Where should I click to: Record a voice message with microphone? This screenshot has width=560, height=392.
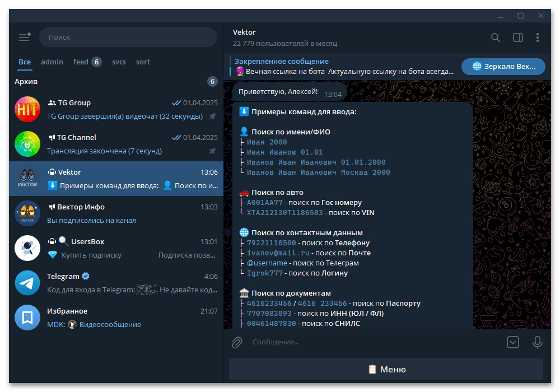[x=537, y=342]
